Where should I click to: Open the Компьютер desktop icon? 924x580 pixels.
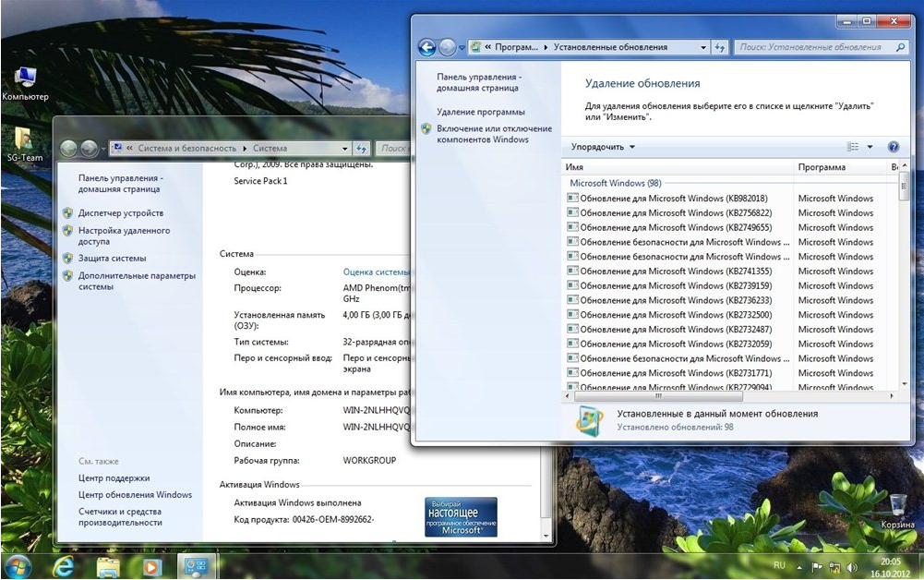tap(25, 83)
